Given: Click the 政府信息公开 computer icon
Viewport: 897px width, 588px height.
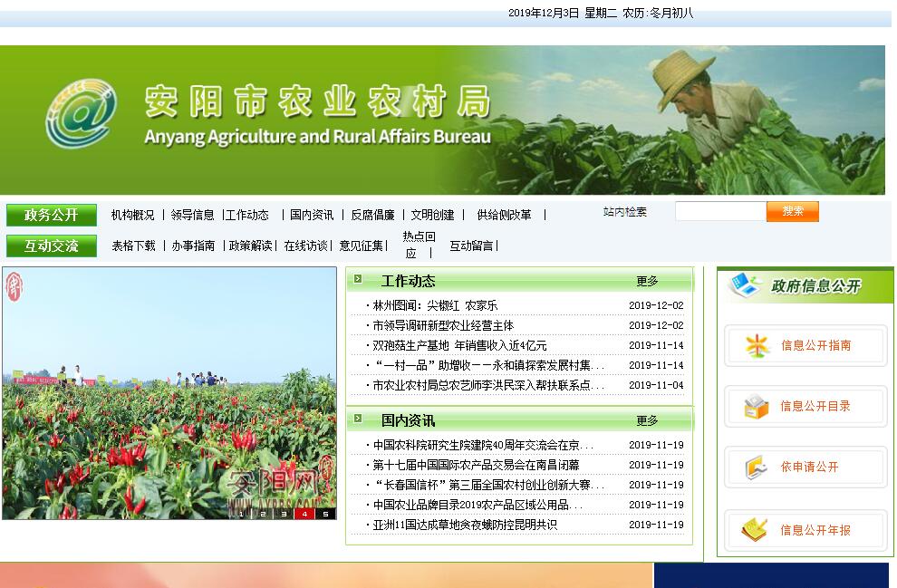Looking at the screenshot, I should 746,285.
